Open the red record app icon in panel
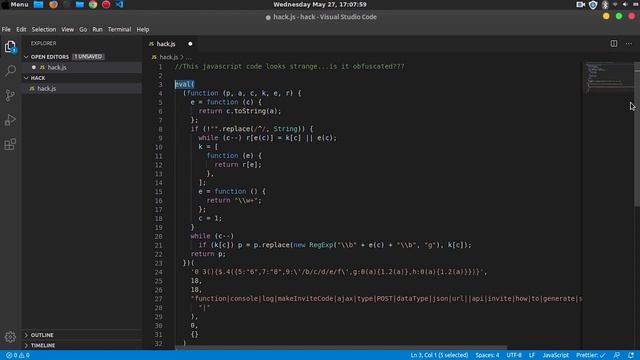The height and width of the screenshot is (360, 640). pyautogui.click(x=106, y=4)
